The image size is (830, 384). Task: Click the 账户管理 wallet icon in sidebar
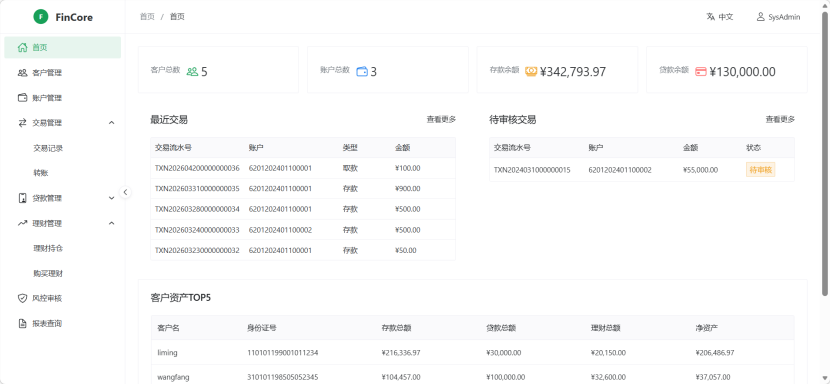pyautogui.click(x=22, y=97)
